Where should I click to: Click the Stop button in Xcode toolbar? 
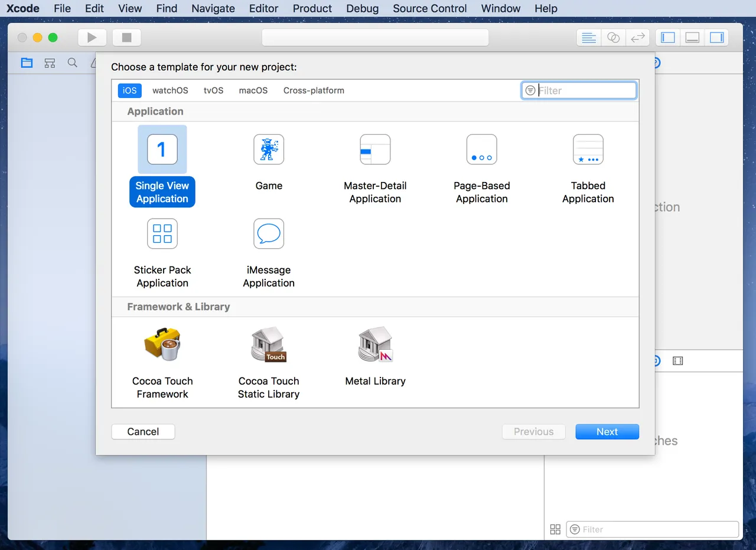pos(126,38)
